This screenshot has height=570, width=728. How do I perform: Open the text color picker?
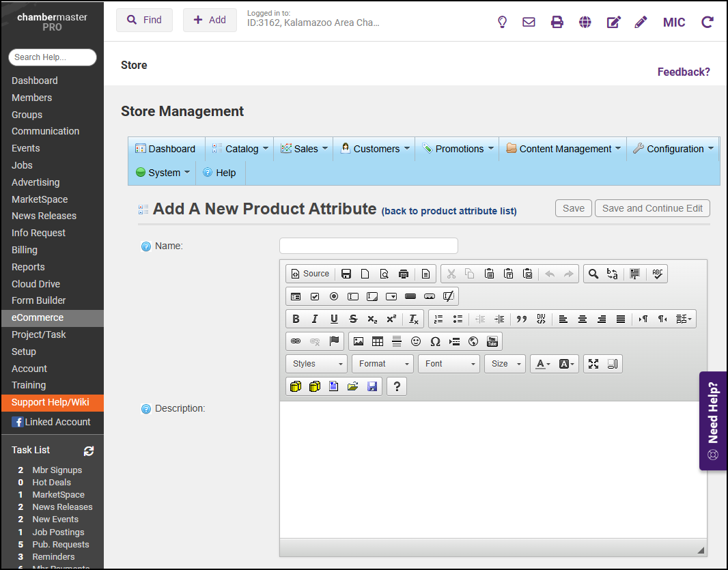543,364
